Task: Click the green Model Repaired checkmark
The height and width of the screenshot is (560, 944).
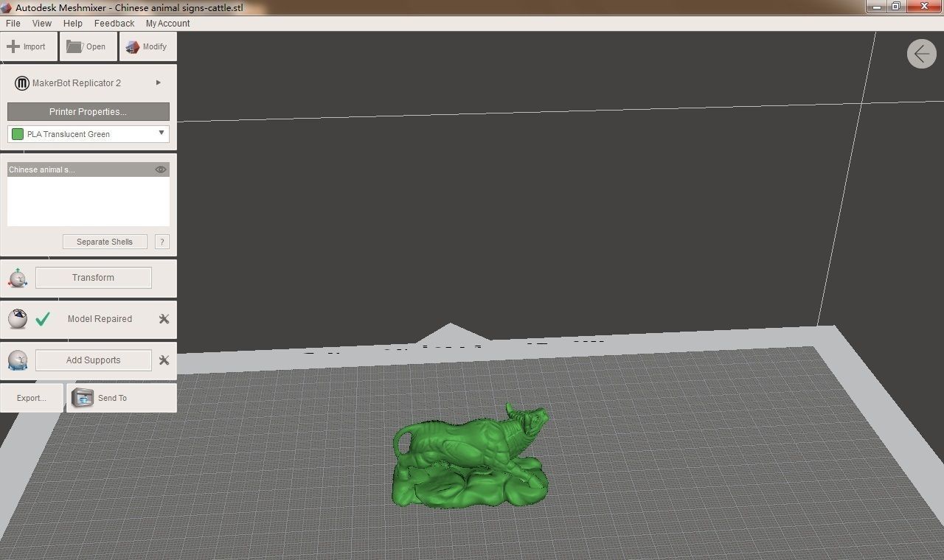Action: (43, 319)
